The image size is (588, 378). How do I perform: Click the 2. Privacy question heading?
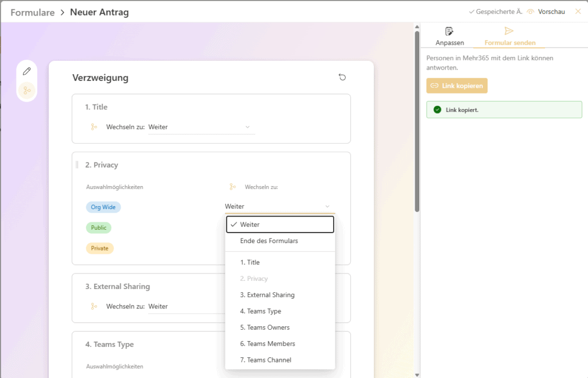pyautogui.click(x=102, y=165)
